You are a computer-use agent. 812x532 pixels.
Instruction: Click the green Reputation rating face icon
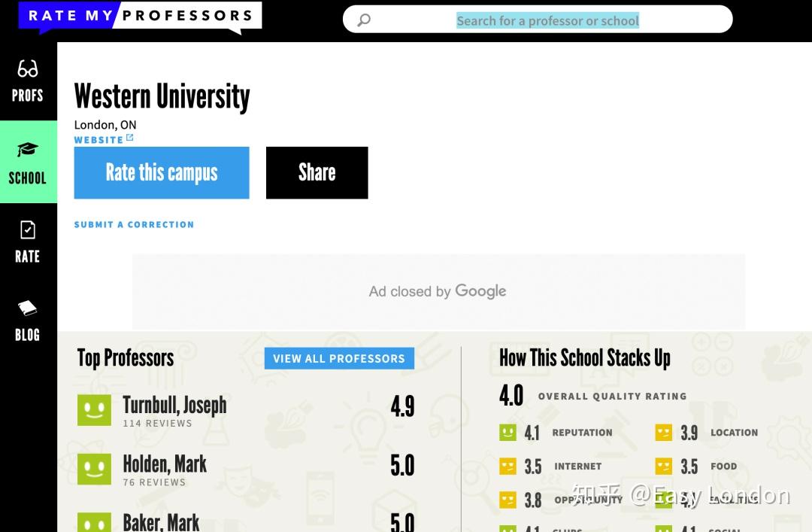(508, 432)
